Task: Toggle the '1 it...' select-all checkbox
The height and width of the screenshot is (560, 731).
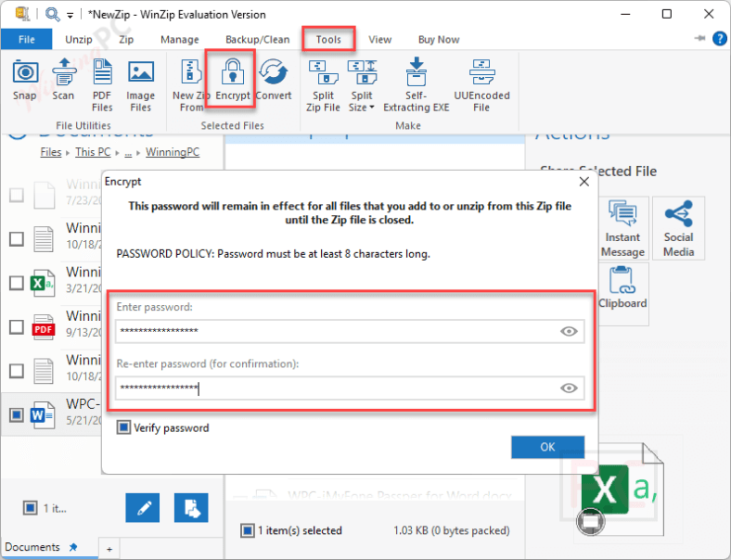Action: (31, 508)
